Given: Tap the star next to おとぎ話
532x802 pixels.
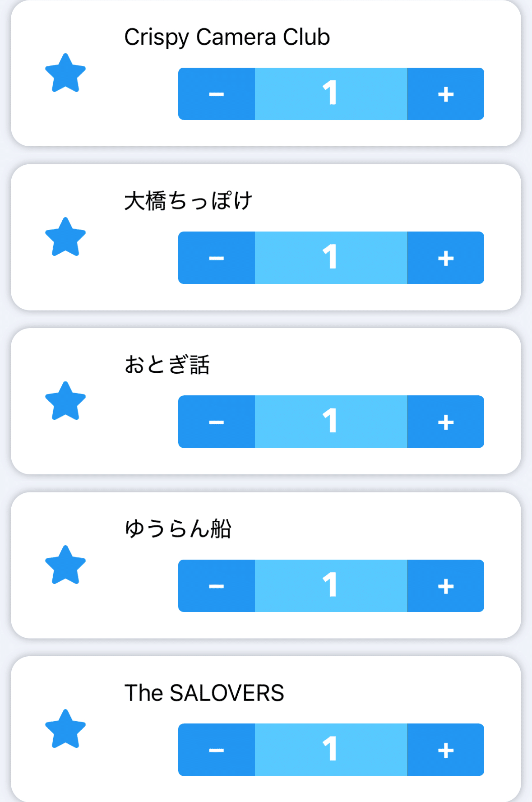Looking at the screenshot, I should (65, 401).
